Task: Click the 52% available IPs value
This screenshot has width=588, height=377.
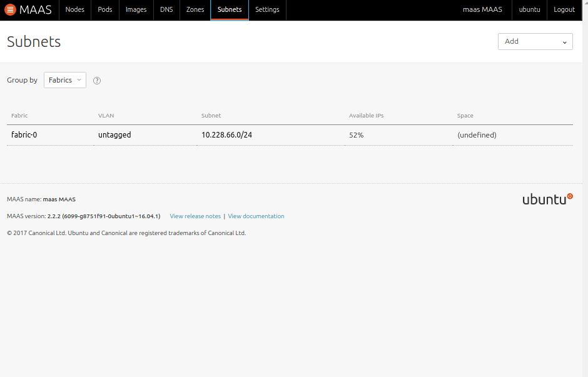Action: 357,135
